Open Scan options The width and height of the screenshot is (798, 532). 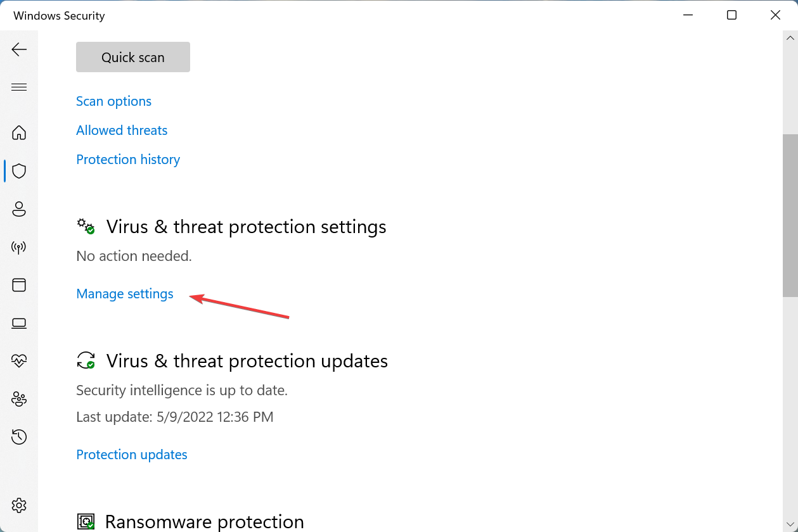pyautogui.click(x=113, y=101)
